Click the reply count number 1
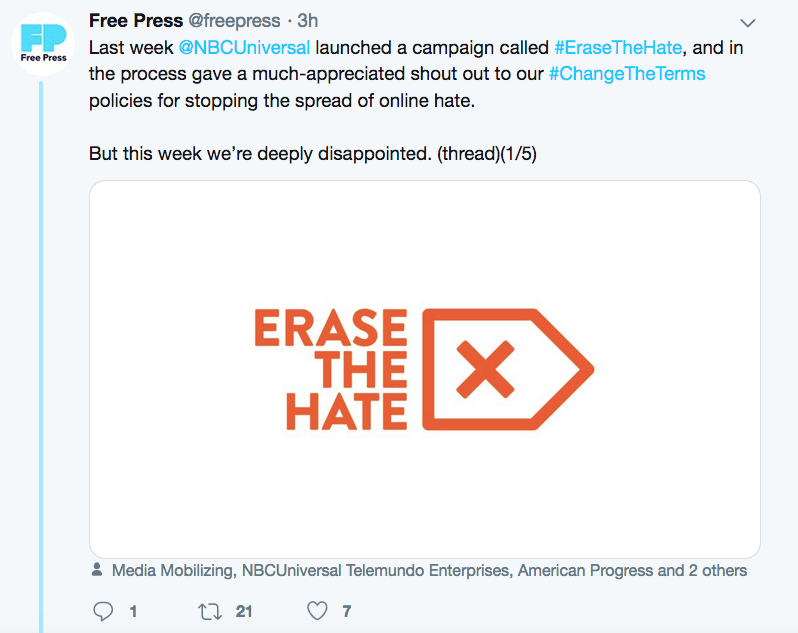The height and width of the screenshot is (633, 798). tap(133, 611)
